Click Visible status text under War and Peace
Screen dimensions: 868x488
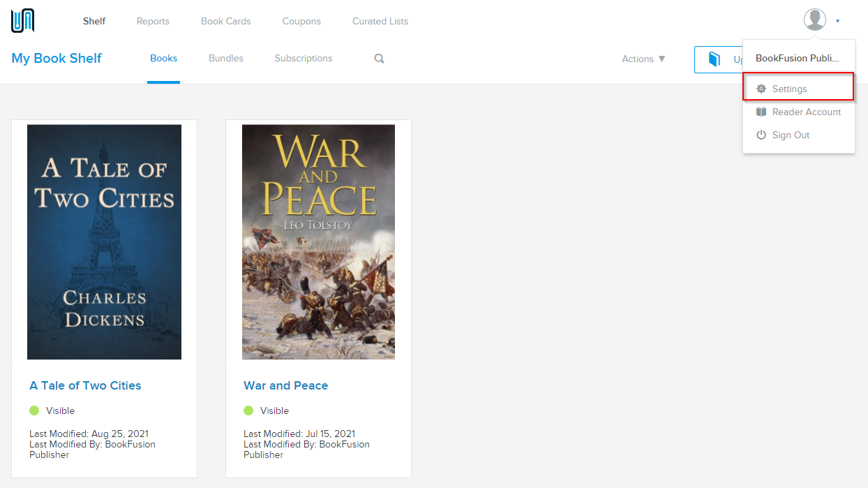point(274,411)
